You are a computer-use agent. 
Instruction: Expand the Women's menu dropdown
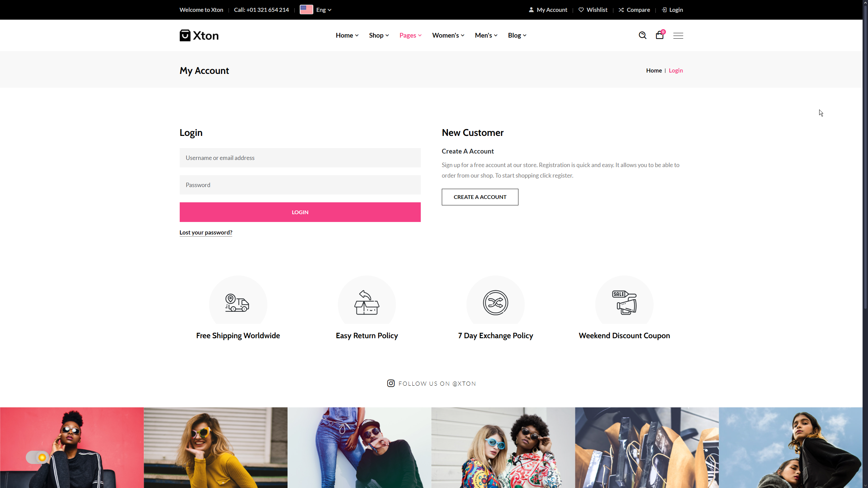pos(448,35)
